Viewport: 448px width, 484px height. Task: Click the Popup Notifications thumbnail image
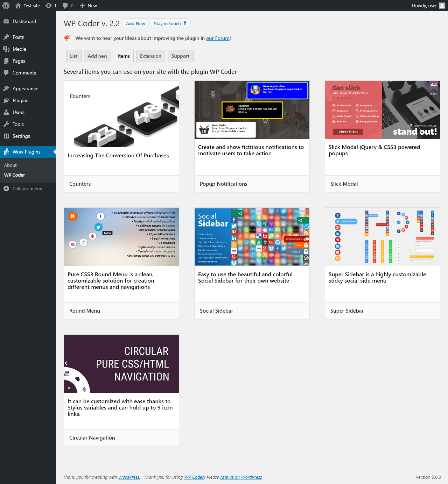click(x=252, y=110)
